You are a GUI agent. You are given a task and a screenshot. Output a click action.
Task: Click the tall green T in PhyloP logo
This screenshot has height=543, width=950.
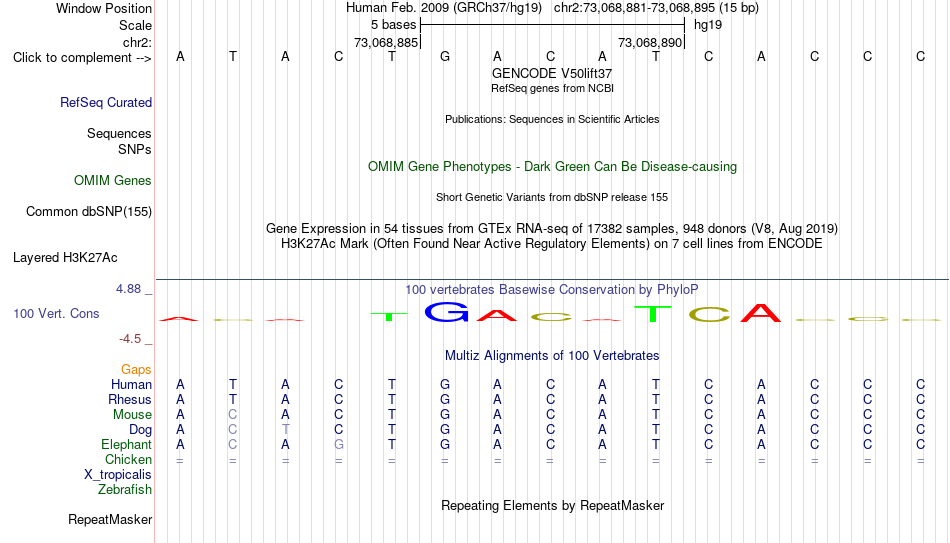coord(653,314)
